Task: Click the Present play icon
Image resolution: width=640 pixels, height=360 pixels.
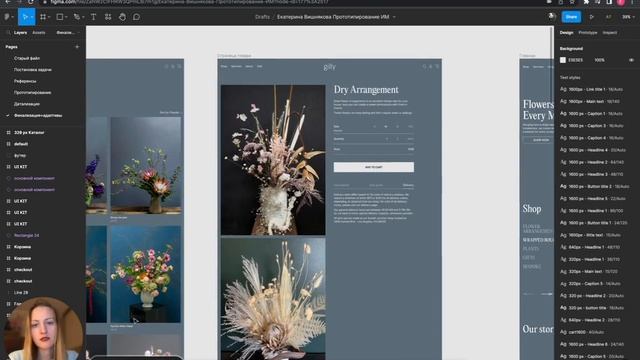Action: (591, 17)
